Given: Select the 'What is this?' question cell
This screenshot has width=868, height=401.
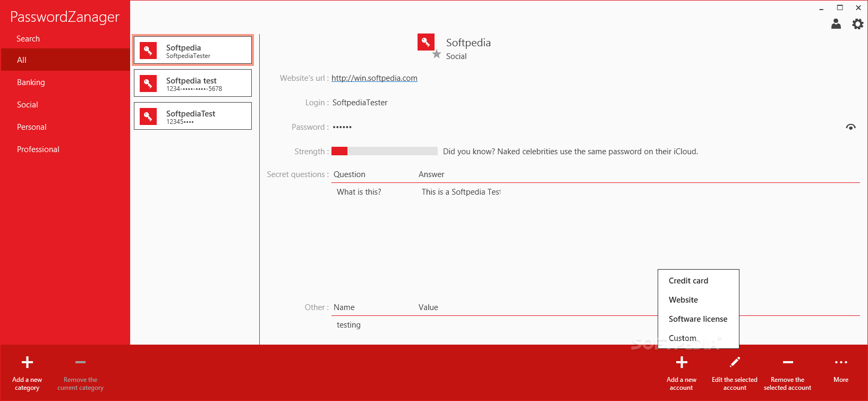Looking at the screenshot, I should [x=359, y=192].
